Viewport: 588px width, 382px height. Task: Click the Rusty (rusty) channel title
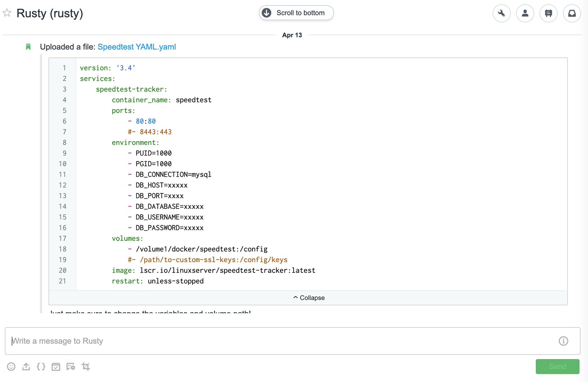49,13
